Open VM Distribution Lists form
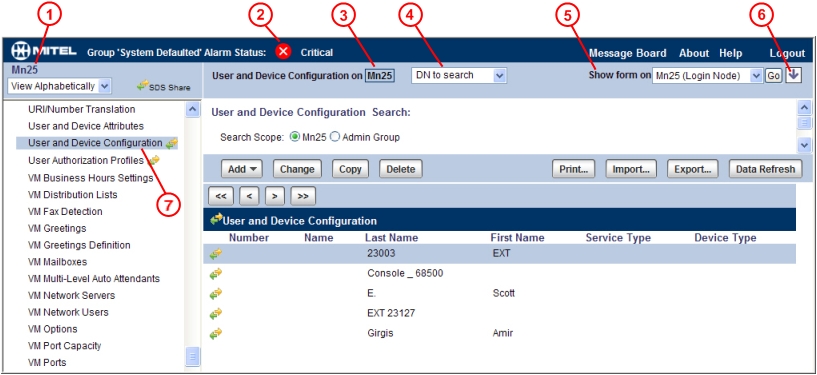This screenshot has height=375, width=817. (73, 195)
